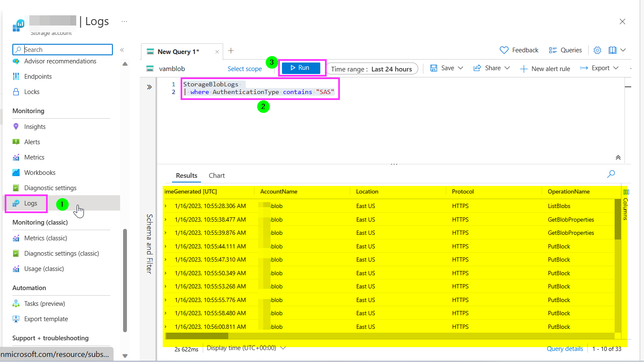This screenshot has height=362, width=644.
Task: Select the New Query 1 tab
Action: point(178,51)
